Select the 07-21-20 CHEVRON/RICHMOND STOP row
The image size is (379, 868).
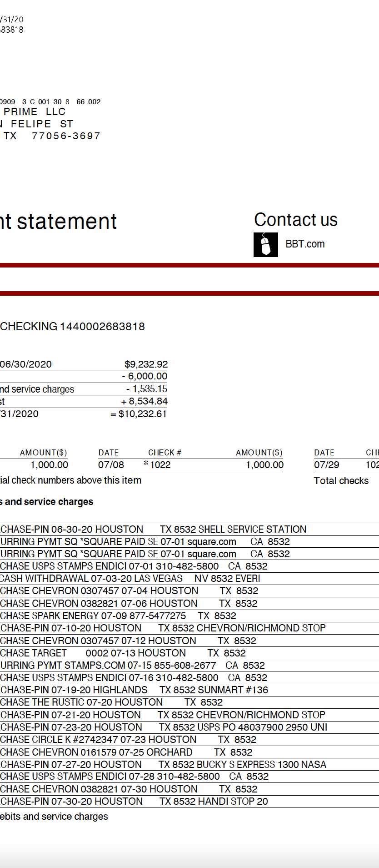tap(189, 715)
